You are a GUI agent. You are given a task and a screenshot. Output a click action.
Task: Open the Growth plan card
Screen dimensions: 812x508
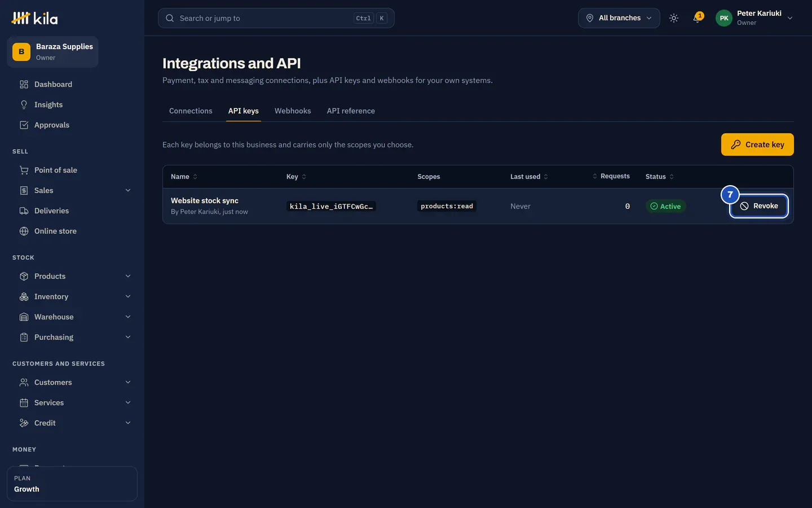point(72,484)
